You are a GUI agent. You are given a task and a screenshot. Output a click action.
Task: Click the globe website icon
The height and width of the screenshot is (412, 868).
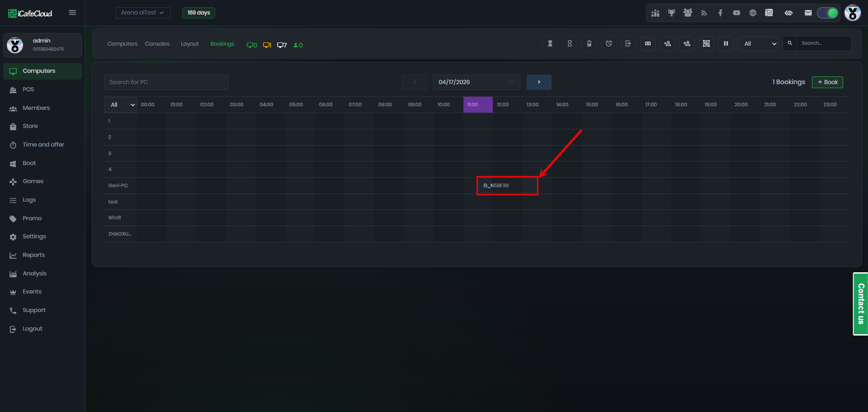tap(753, 13)
